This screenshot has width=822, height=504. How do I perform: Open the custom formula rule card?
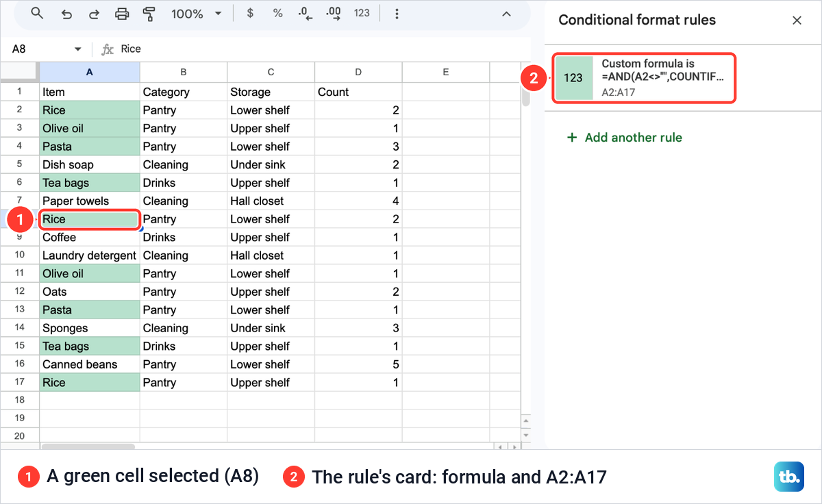click(x=643, y=78)
